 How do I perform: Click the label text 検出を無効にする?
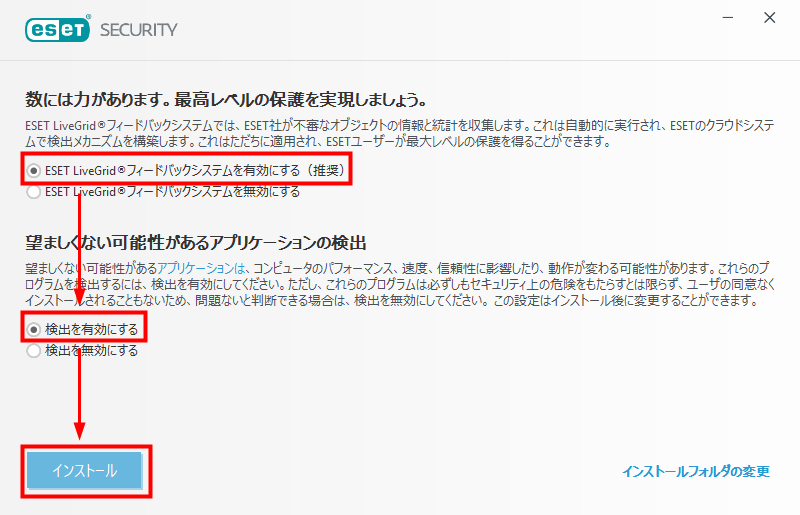(92, 351)
